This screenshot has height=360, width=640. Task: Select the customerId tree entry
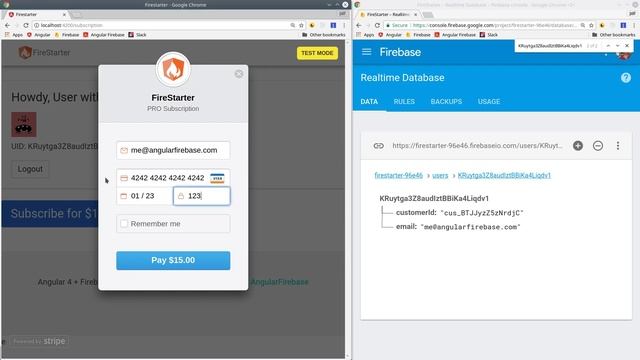tap(459, 213)
